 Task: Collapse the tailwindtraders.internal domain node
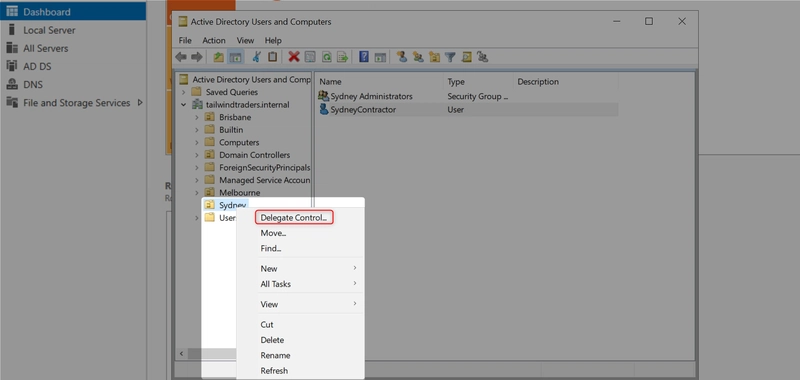184,105
